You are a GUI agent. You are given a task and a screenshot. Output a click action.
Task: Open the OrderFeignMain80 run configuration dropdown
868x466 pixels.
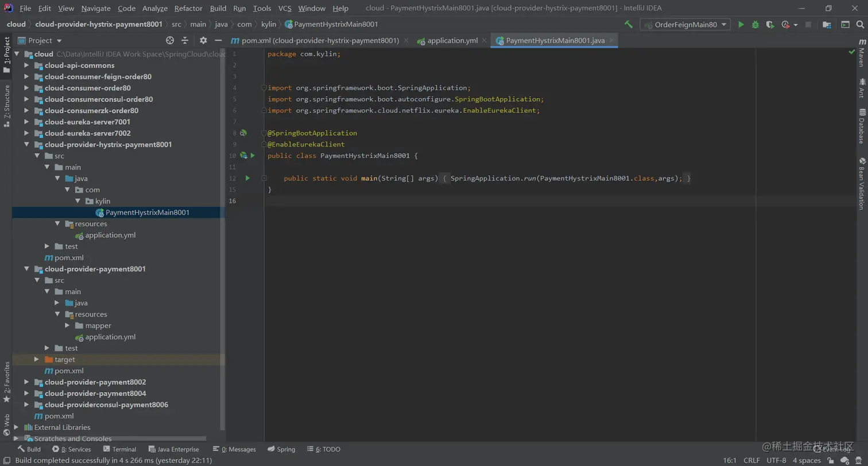(685, 25)
